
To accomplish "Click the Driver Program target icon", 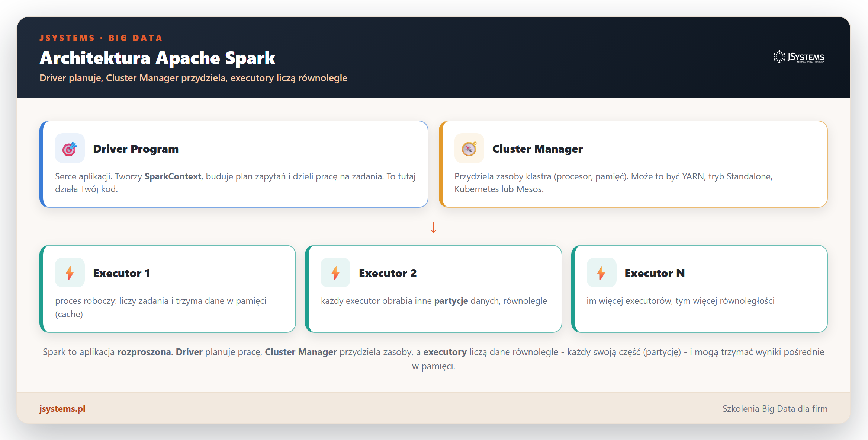I will click(70, 149).
